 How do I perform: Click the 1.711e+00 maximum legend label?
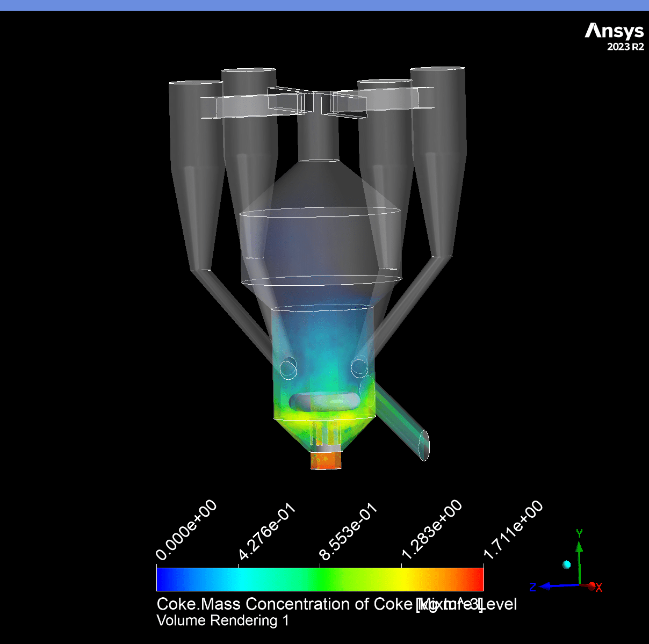(513, 531)
